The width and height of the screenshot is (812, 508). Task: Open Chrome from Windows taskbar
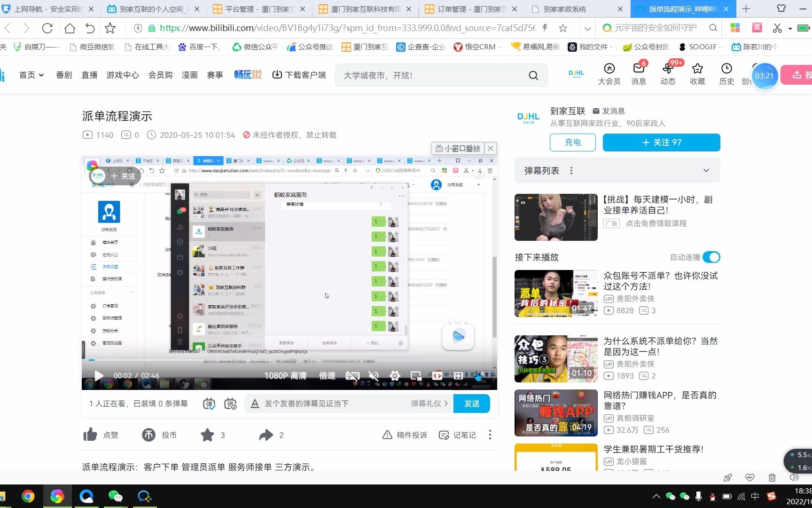[x=28, y=496]
